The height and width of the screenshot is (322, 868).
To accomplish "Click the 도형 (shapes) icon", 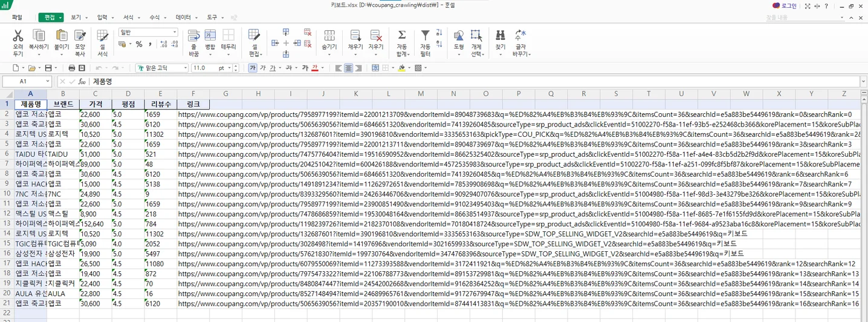I will (459, 36).
